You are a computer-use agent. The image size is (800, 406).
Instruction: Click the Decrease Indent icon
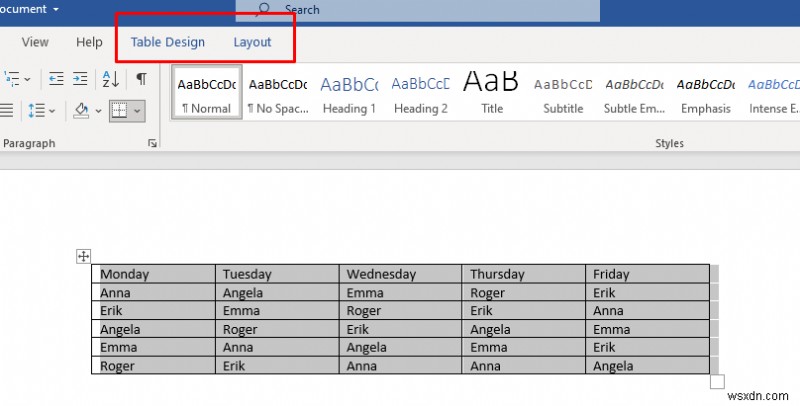[x=56, y=79]
